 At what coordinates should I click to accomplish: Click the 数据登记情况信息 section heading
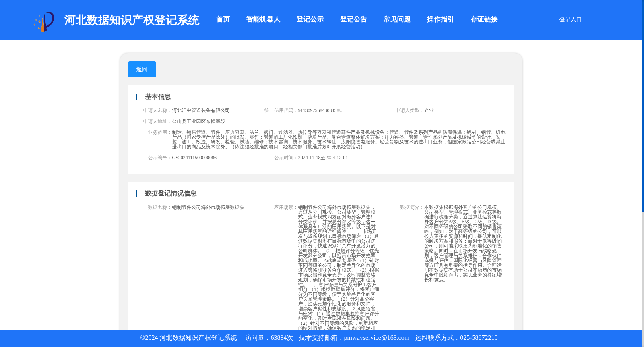(171, 193)
